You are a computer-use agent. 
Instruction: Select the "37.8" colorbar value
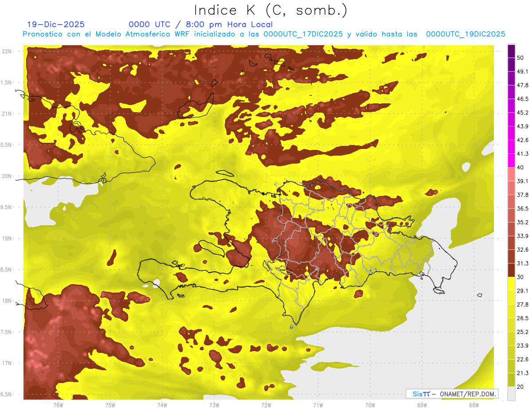click(x=523, y=195)
